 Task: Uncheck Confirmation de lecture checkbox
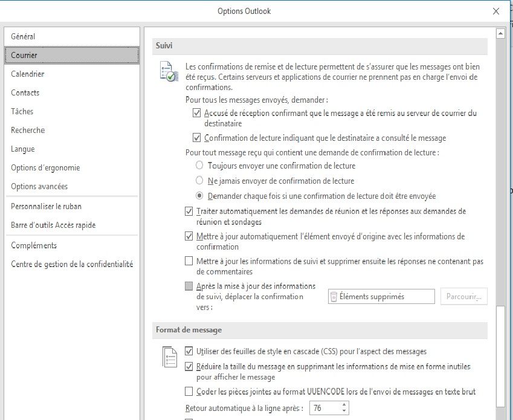196,138
